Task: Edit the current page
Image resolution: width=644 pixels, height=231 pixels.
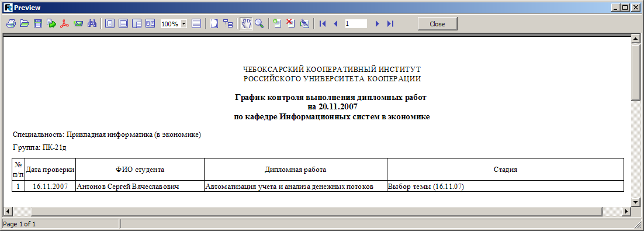Action: [x=304, y=24]
